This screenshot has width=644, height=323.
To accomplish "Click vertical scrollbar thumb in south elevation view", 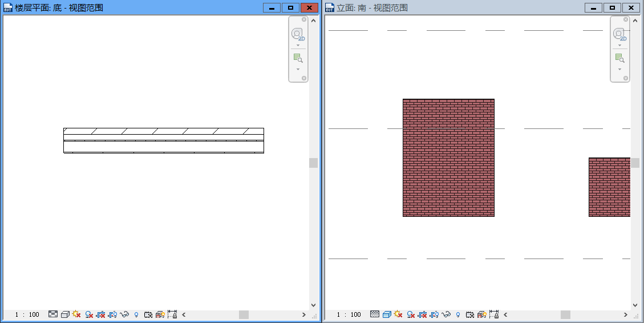I will [x=635, y=163].
